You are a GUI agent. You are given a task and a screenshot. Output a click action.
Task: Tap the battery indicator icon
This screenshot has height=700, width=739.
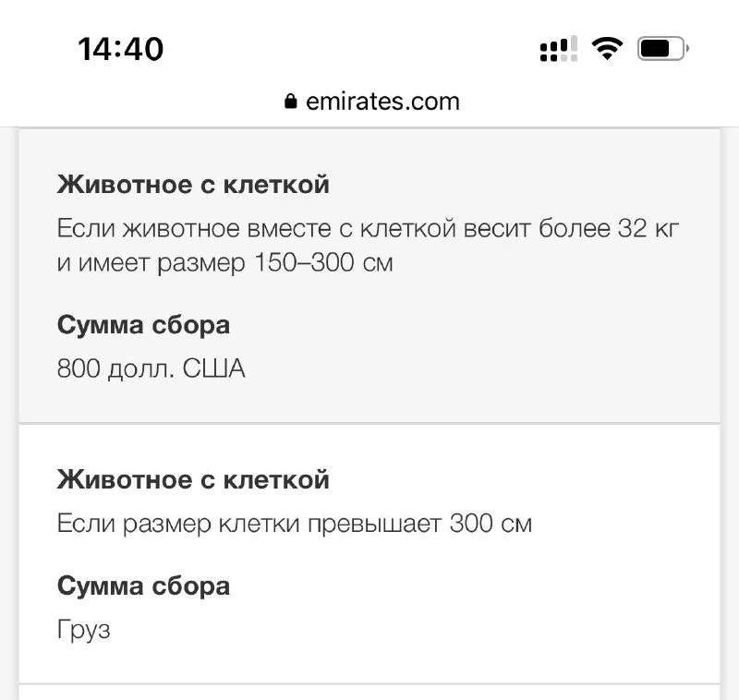(662, 48)
